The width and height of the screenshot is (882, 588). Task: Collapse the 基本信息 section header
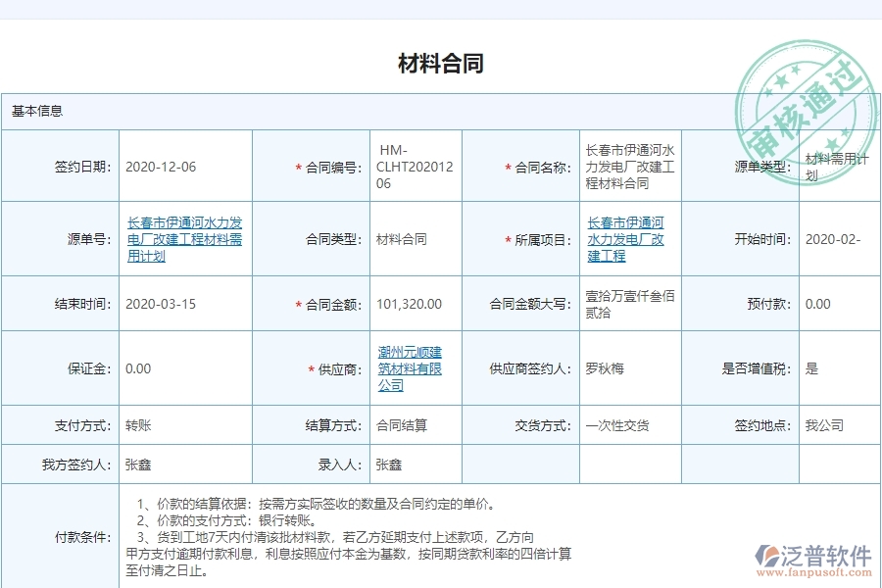tap(36, 111)
